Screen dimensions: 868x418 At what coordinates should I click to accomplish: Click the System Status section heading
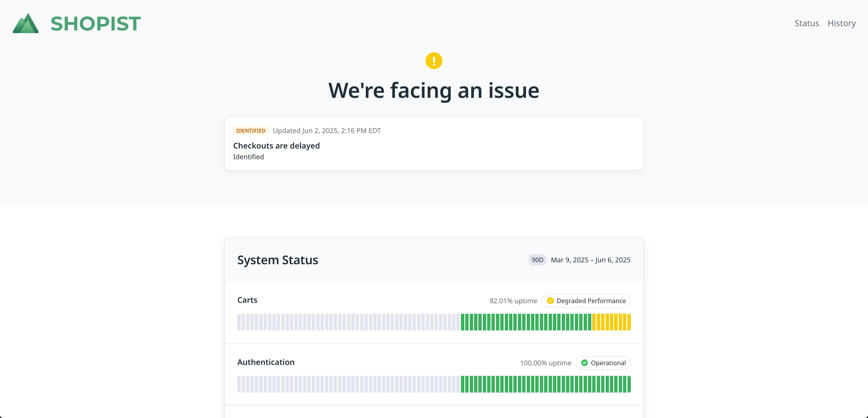pos(278,259)
